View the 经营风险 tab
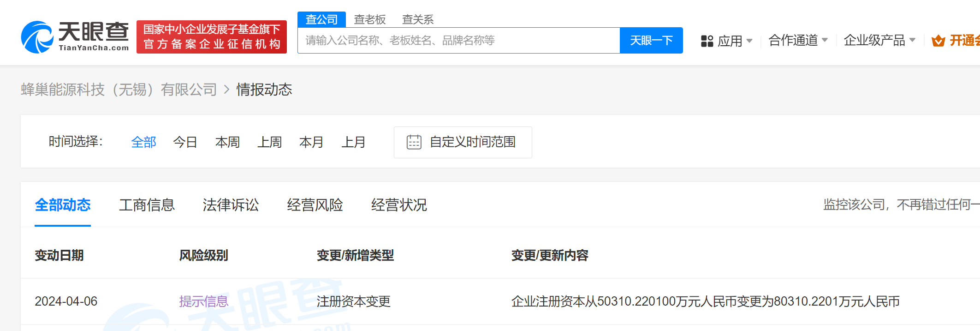The height and width of the screenshot is (331, 980). pos(315,205)
